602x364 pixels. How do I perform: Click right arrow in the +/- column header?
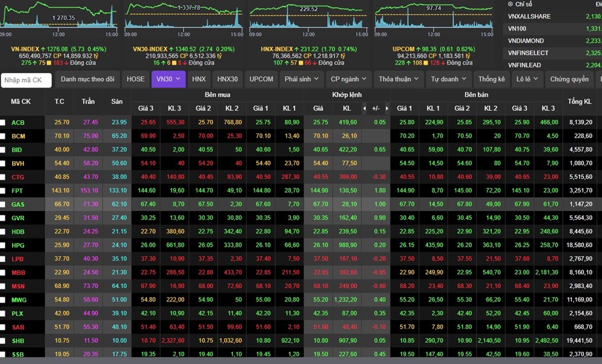(x=386, y=108)
